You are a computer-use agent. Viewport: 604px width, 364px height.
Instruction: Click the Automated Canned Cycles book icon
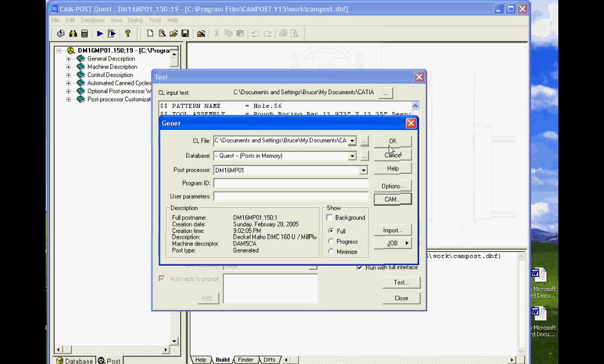pyautogui.click(x=81, y=83)
